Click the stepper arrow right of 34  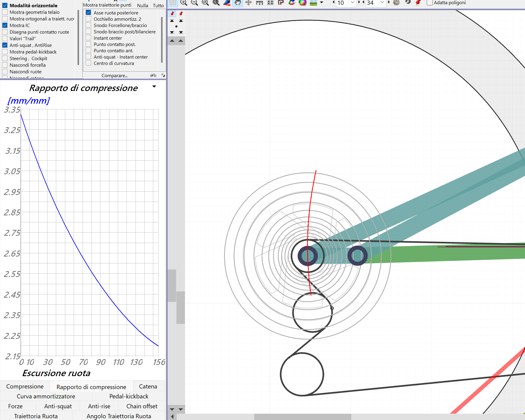click(389, 2)
